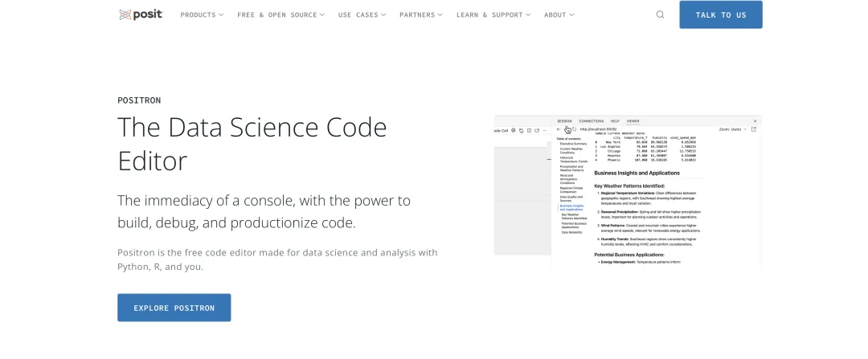868x359 pixels.
Task: Click the 'Chicago' row in the weather table
Action: tap(645, 151)
